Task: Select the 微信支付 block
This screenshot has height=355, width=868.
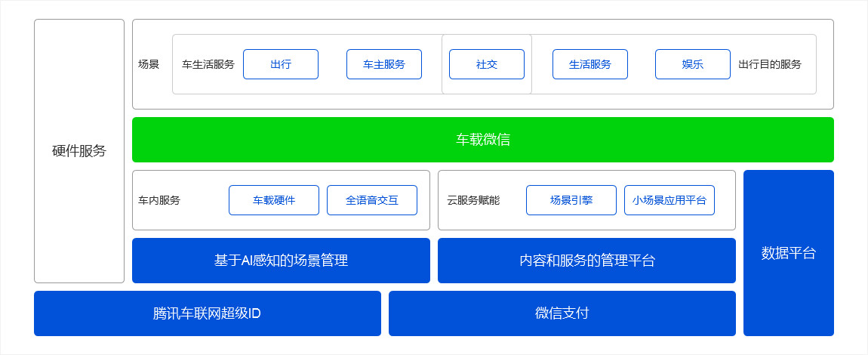Action: click(562, 313)
